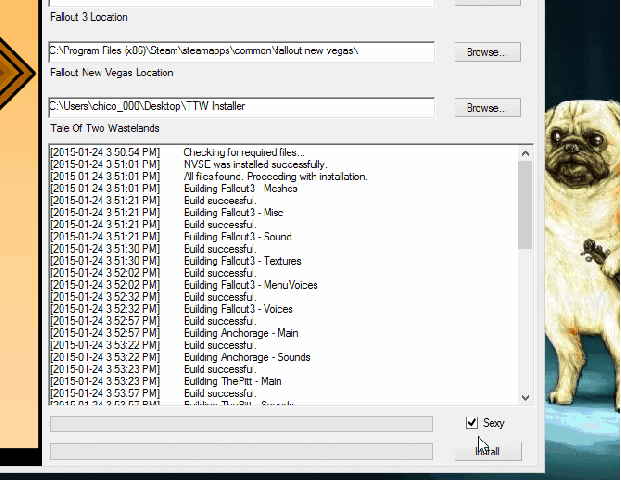
Task: Click the Fallout New Vegas path field
Action: pos(241,51)
